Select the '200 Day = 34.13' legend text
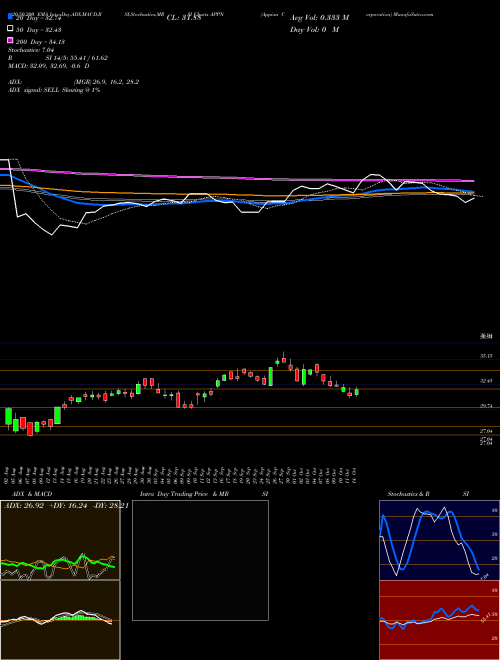 point(40,42)
